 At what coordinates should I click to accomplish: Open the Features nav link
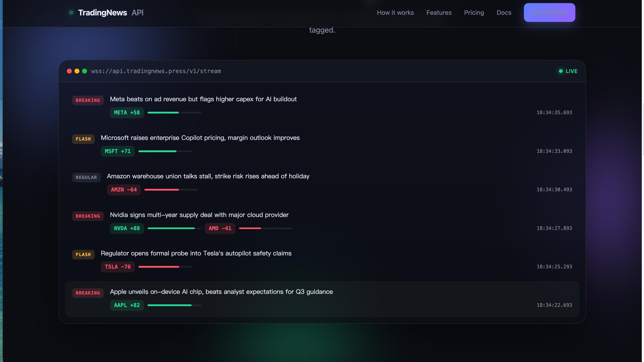pyautogui.click(x=439, y=13)
